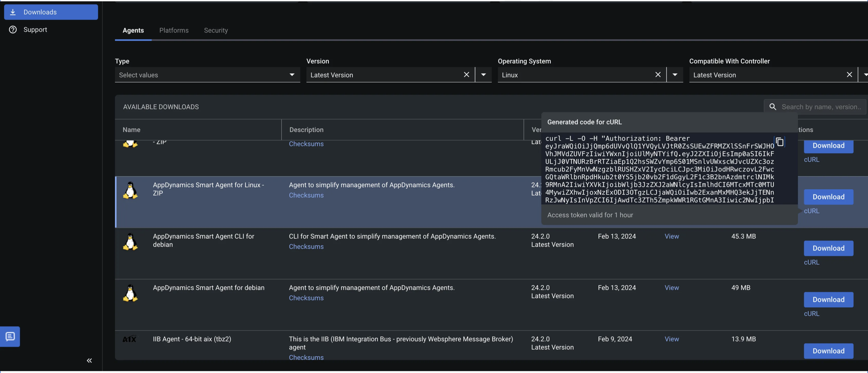Click the search magnifier icon
868x373 pixels.
[773, 107]
